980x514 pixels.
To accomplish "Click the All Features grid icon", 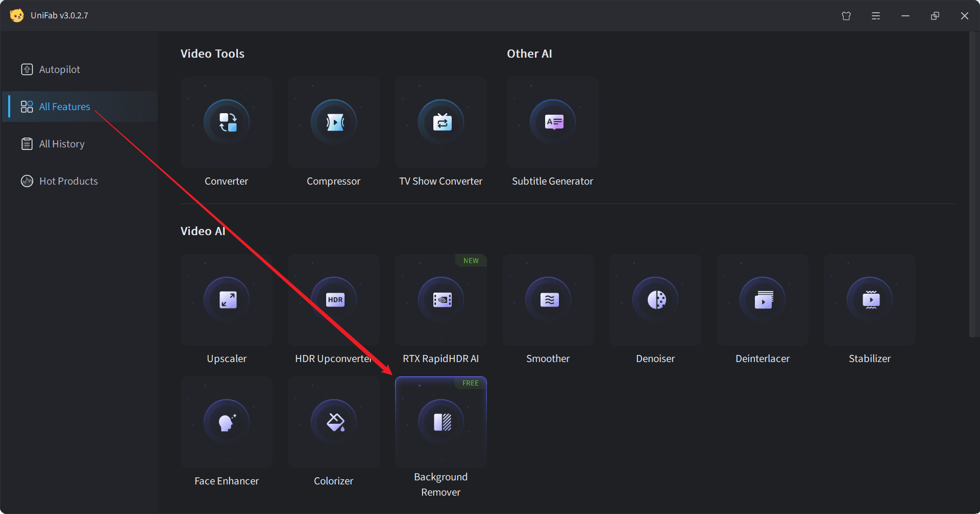I will click(x=27, y=107).
